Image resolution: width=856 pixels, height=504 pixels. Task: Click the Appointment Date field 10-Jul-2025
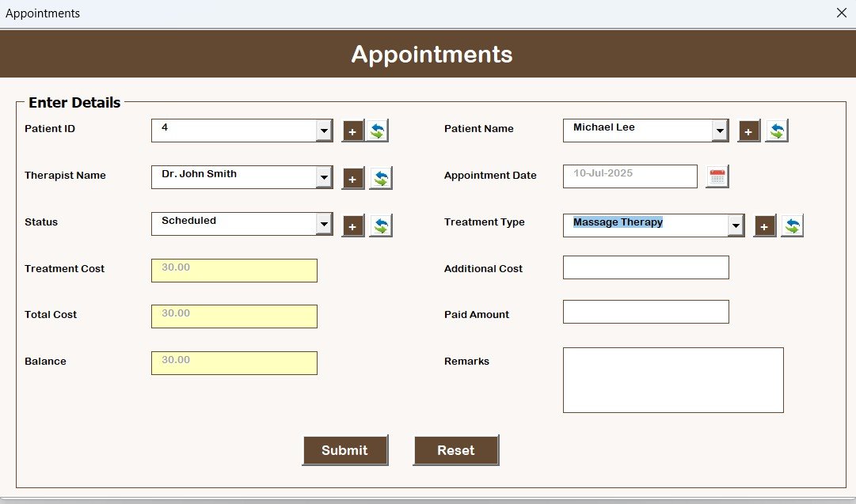630,176
